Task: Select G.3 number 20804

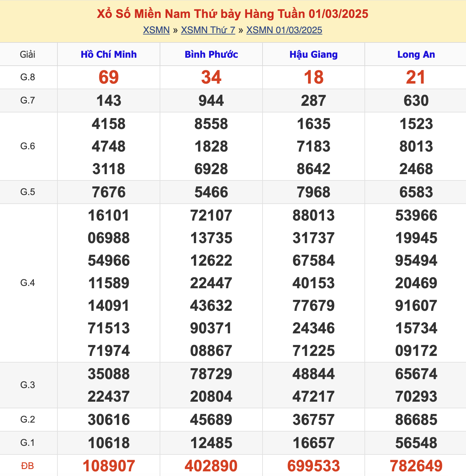Action: tap(211, 397)
